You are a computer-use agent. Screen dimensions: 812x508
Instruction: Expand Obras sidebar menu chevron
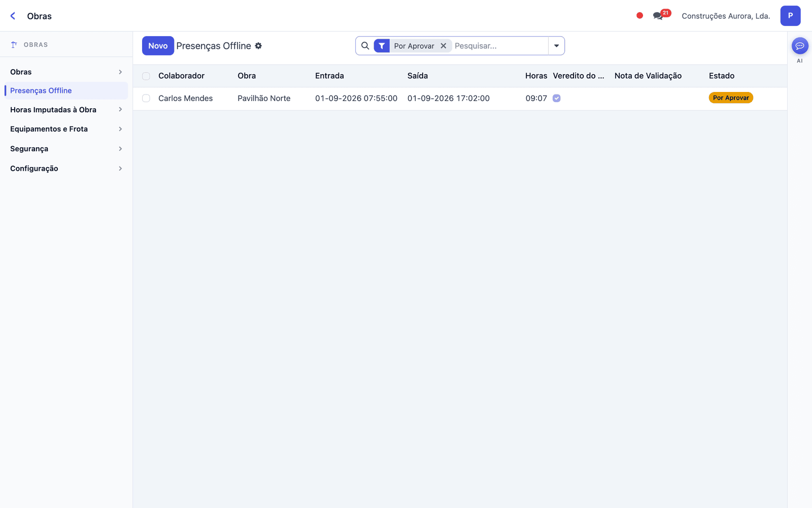coord(120,72)
